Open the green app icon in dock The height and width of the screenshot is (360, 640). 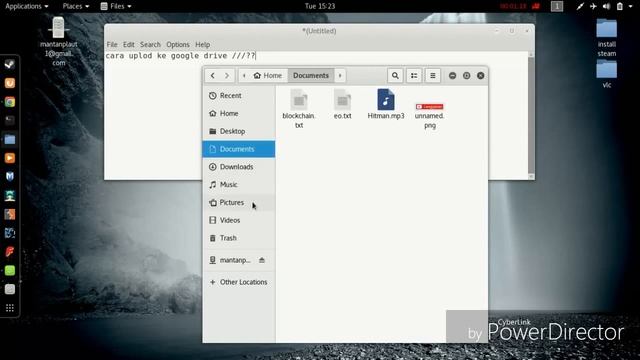coord(10,271)
